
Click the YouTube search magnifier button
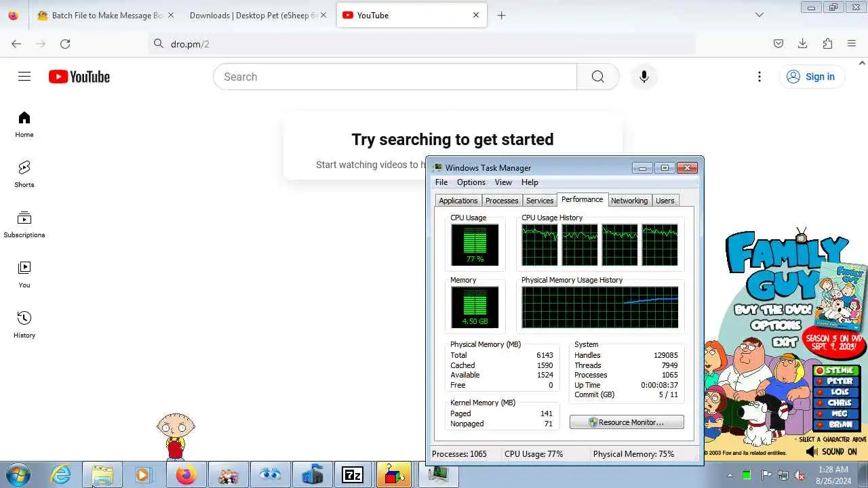click(597, 77)
